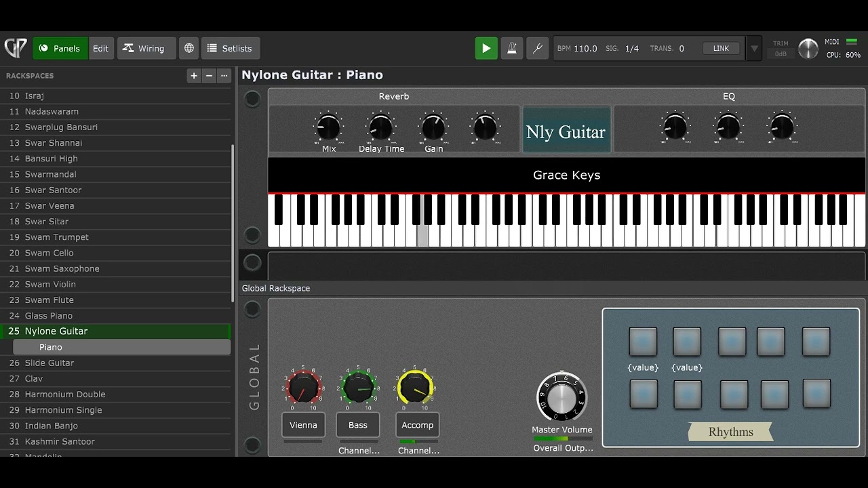Toggle the second rhythm pad in top row

pyautogui.click(x=687, y=342)
